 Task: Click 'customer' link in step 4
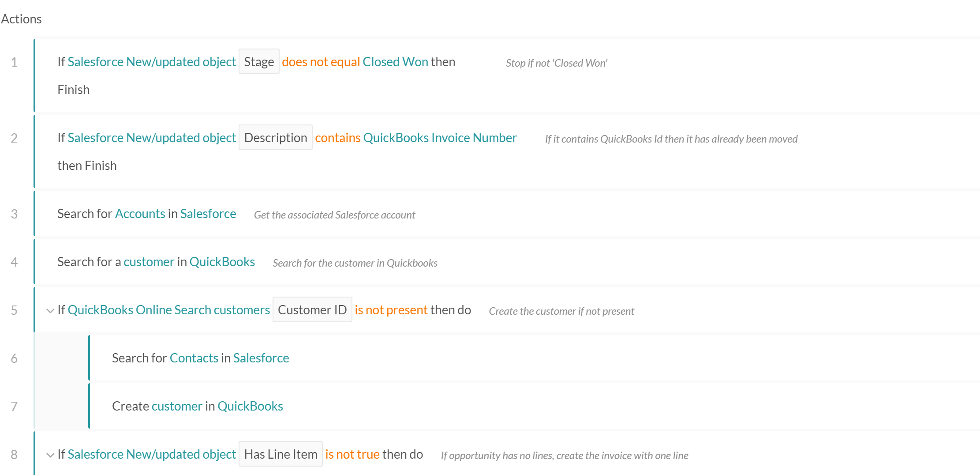click(149, 262)
